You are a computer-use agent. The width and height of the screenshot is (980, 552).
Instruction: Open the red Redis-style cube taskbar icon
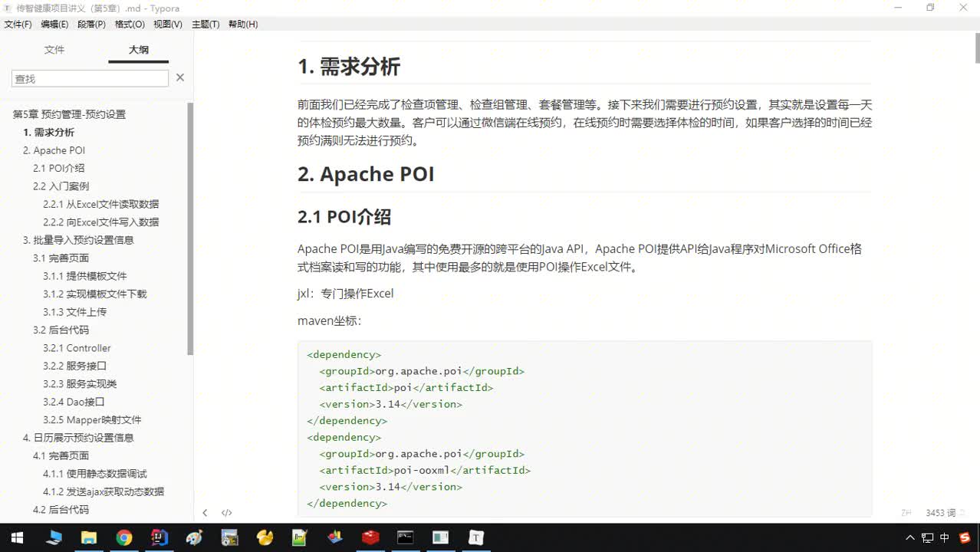coord(370,537)
